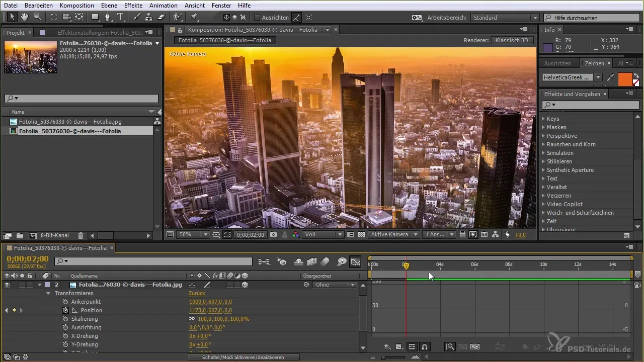Viewport: 644px width, 362px height.
Task: Click the Klassisch 3D renderer button
Action: click(513, 40)
